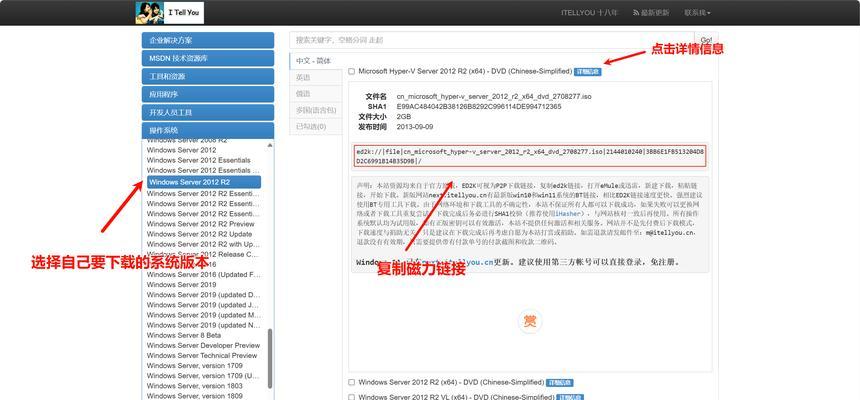
Task: Select Windows Server, version 1803
Action: click(195, 386)
